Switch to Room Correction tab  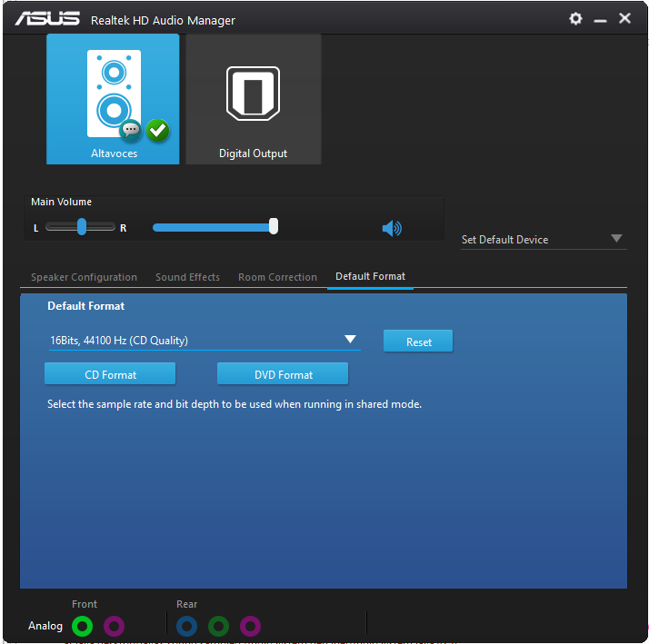277,277
